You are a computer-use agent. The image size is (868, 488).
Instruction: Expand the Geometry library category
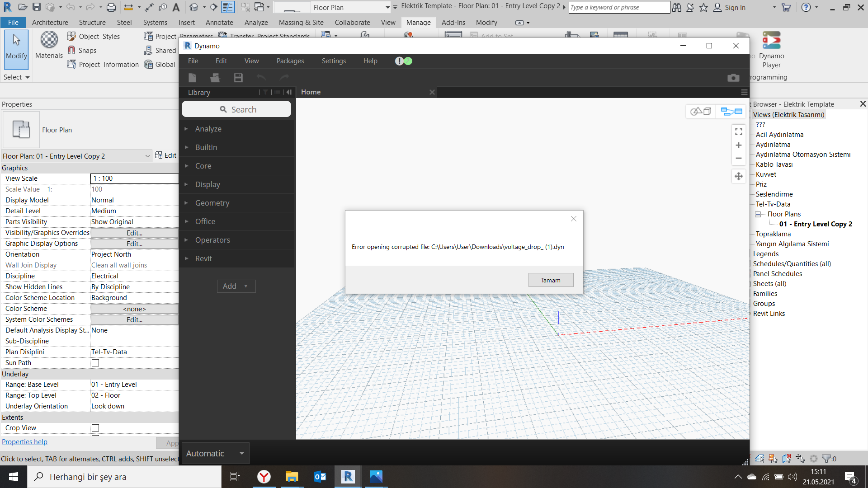[212, 203]
